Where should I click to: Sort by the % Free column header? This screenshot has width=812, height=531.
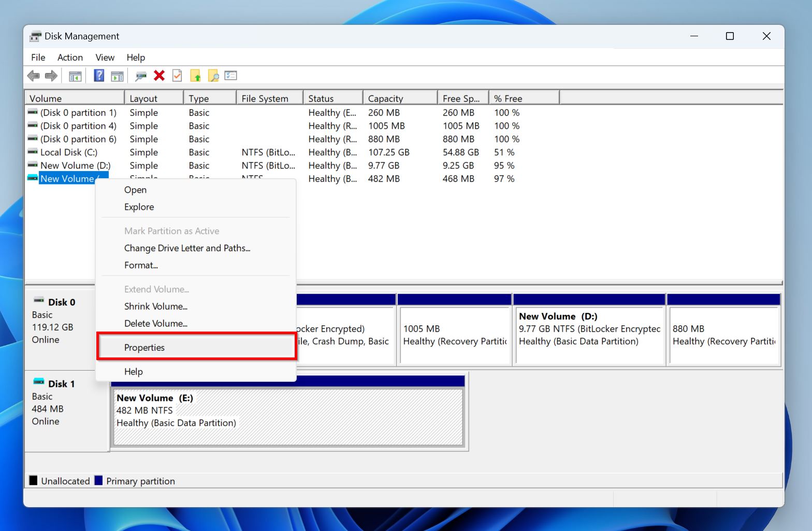click(x=524, y=98)
